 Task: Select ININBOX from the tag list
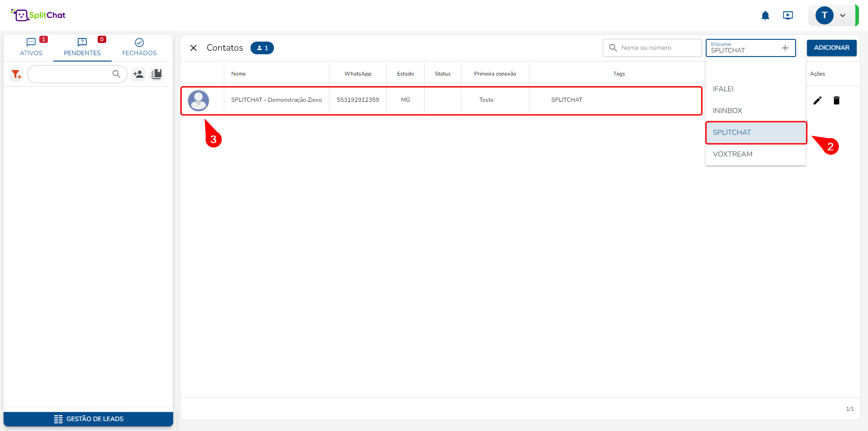pyautogui.click(x=755, y=111)
